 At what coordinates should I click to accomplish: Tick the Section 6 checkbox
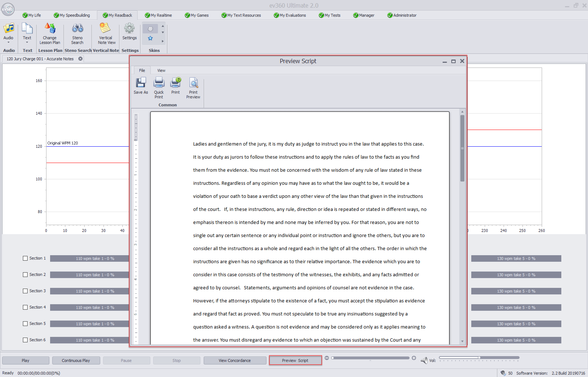coord(25,340)
